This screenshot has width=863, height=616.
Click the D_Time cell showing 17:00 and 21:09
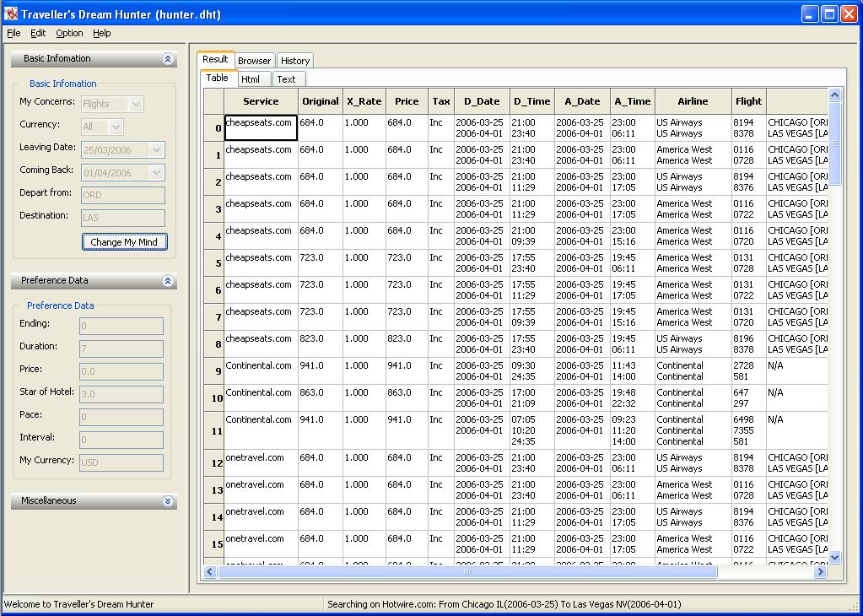(532, 398)
